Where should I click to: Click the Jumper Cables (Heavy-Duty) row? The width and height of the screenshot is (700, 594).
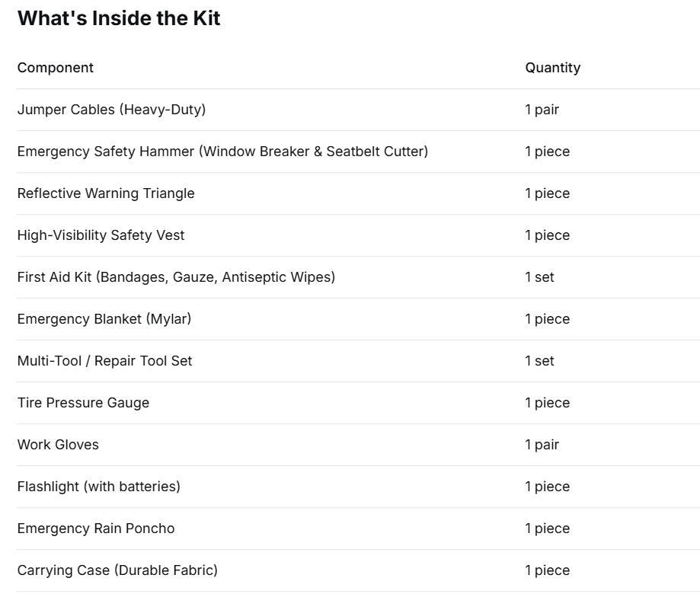[359, 110]
